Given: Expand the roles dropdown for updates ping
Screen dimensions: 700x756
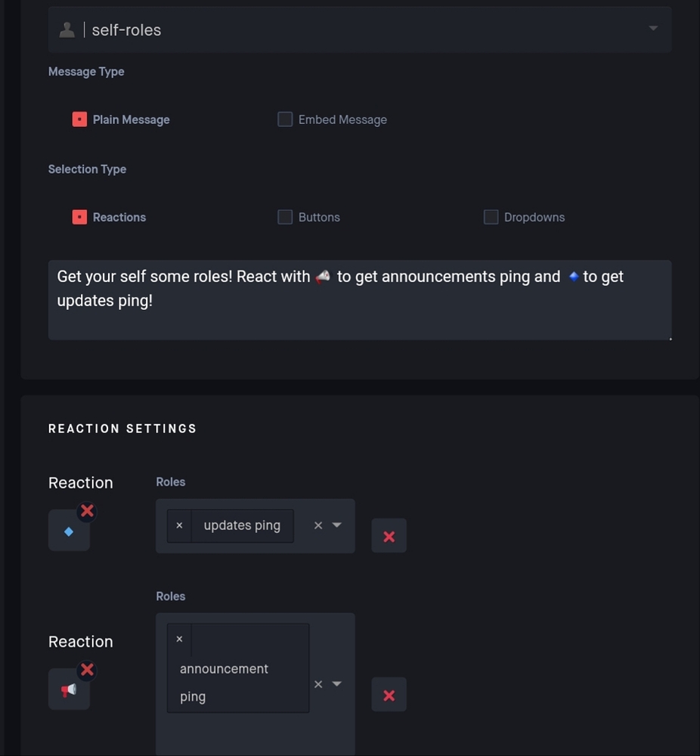Looking at the screenshot, I should [336, 525].
